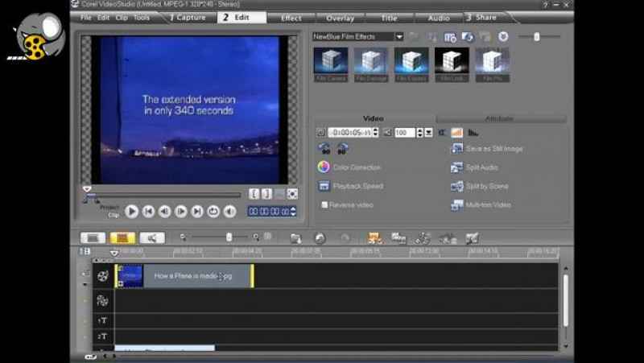Click the clip volume value field showing 100
Viewport: 644px width, 363px height.
[x=405, y=133]
